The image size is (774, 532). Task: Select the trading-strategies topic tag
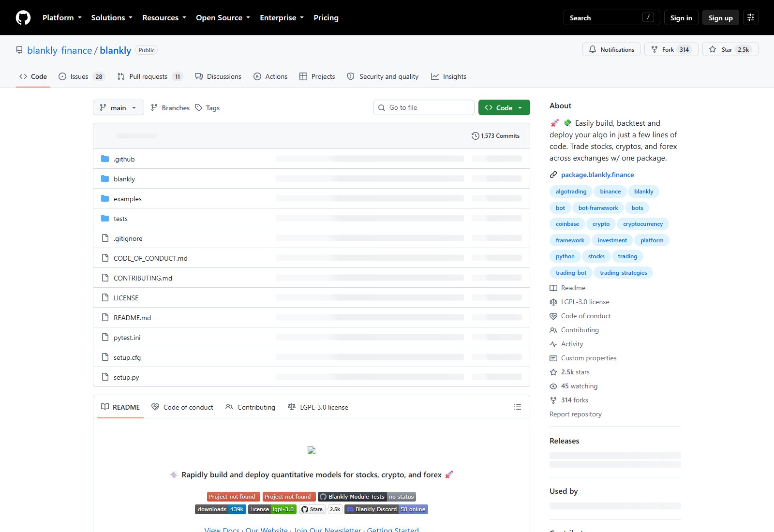(623, 273)
